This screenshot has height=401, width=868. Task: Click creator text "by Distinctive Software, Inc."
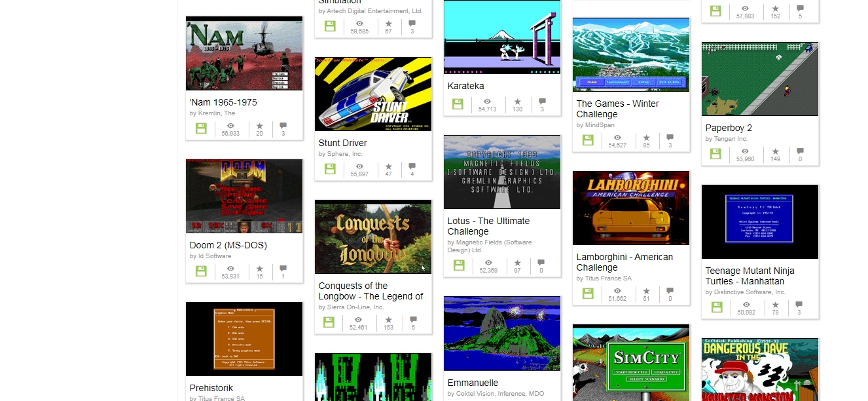click(745, 292)
